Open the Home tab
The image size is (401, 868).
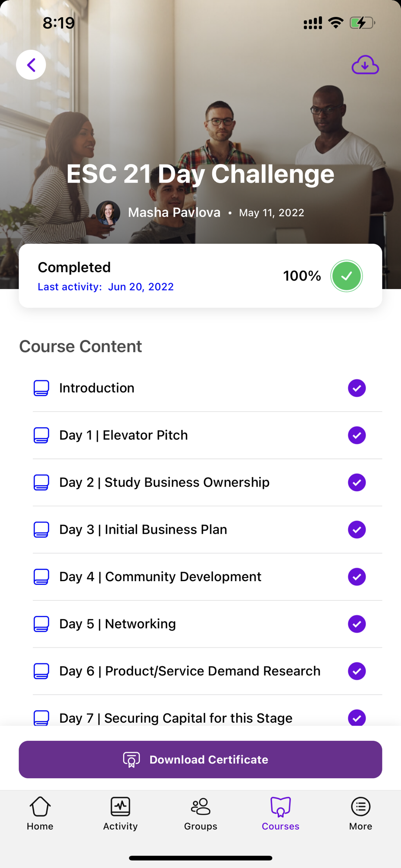tap(40, 814)
